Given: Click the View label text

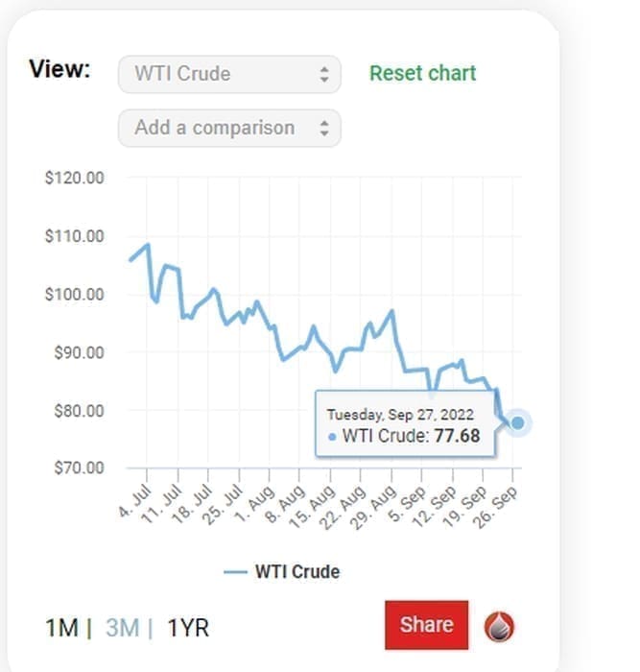Looking at the screenshot, I should pos(59,70).
